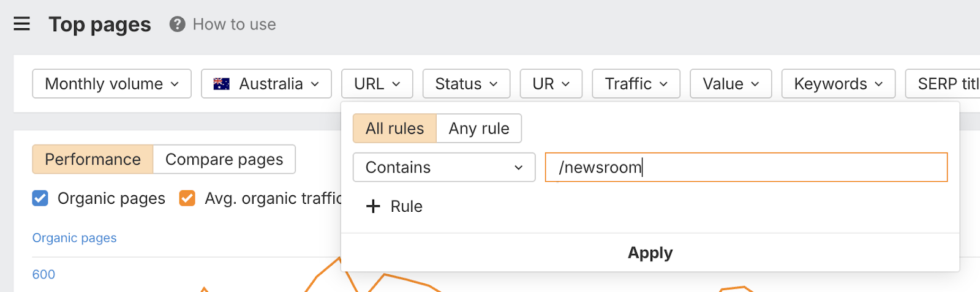The height and width of the screenshot is (292, 980).
Task: Open the Keywords filter dropdown
Action: tap(838, 84)
